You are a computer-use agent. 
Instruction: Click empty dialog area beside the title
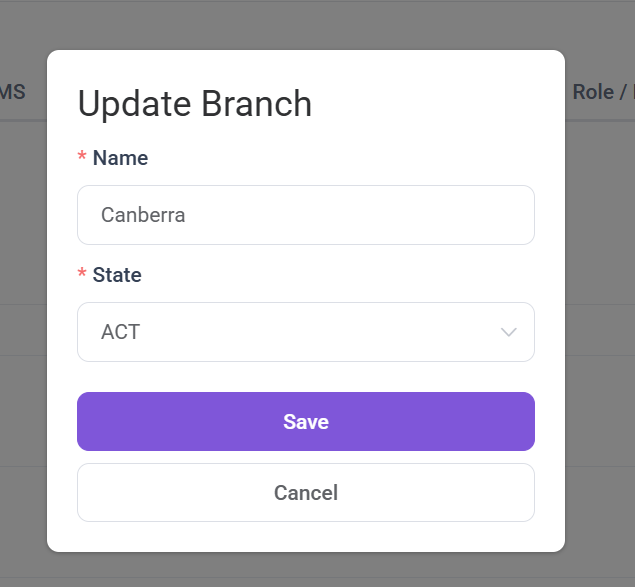tap(440, 104)
